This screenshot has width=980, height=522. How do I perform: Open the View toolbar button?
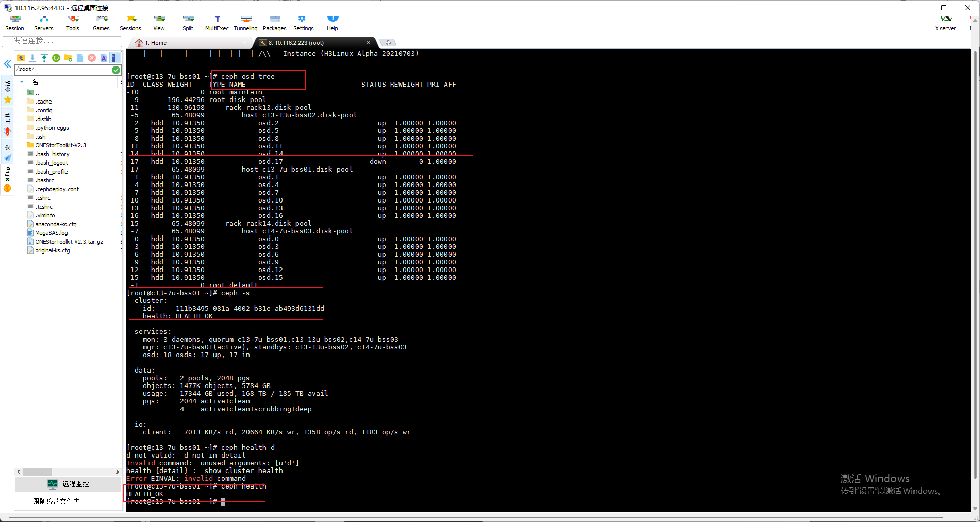tap(159, 23)
